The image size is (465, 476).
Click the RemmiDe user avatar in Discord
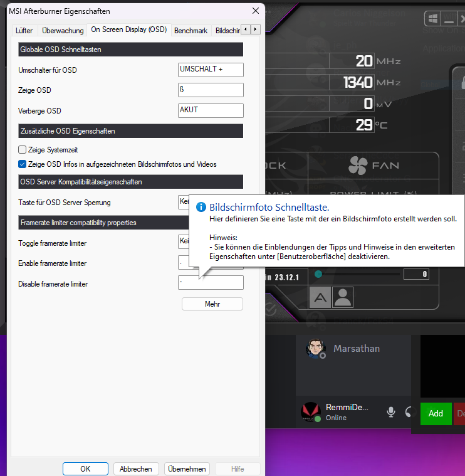pyautogui.click(x=311, y=412)
